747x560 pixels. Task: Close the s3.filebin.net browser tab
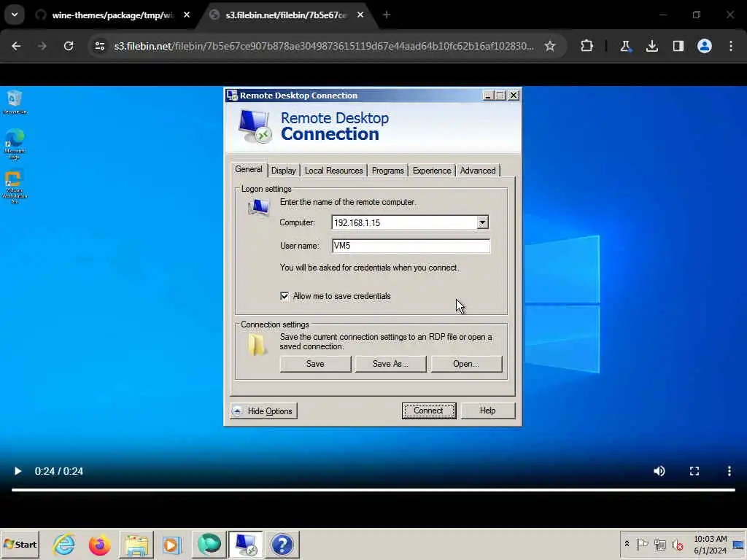(x=360, y=15)
